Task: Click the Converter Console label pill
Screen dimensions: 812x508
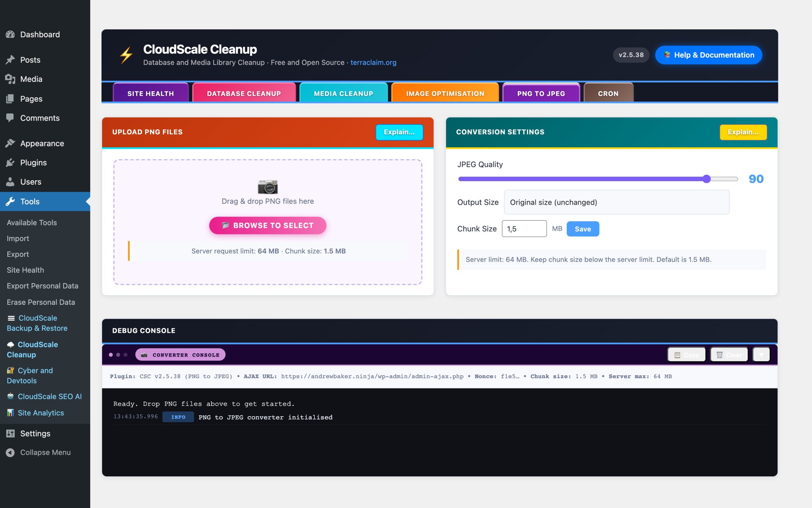Action: tap(180, 355)
